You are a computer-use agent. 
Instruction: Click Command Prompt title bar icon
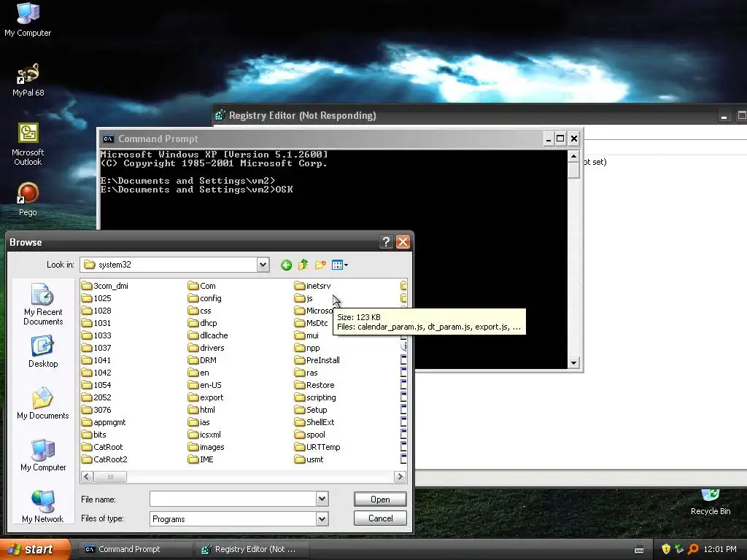[x=108, y=139]
